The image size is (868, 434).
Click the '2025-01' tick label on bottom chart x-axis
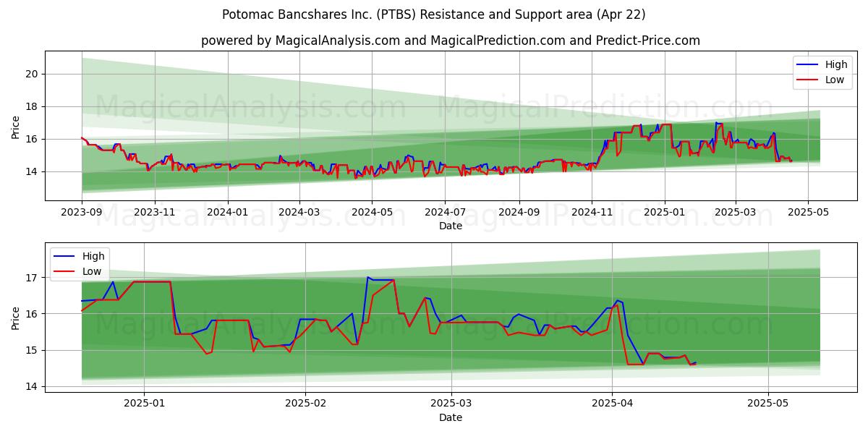[x=145, y=404]
